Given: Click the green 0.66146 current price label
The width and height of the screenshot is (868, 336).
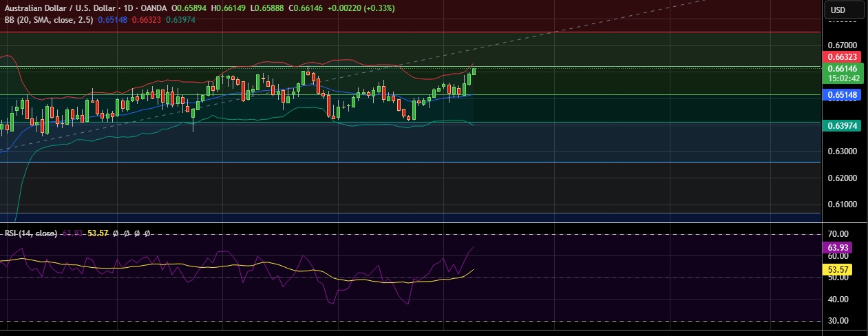Looking at the screenshot, I should [x=841, y=68].
